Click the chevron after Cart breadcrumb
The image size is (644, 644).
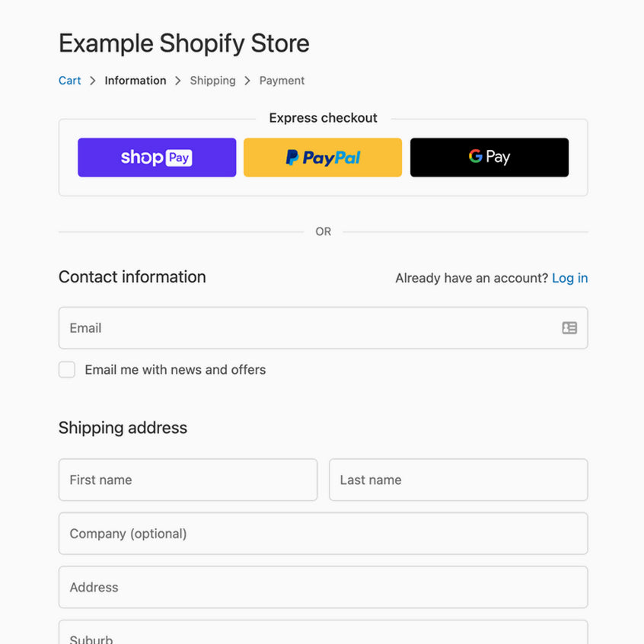pos(93,81)
